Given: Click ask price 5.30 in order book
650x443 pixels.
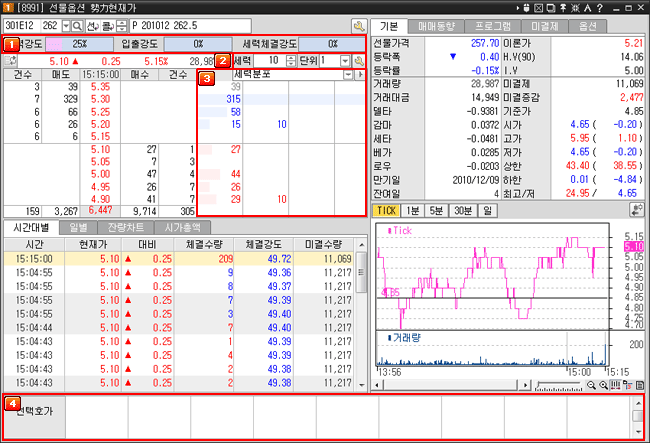Looking at the screenshot, I should click(100, 99).
